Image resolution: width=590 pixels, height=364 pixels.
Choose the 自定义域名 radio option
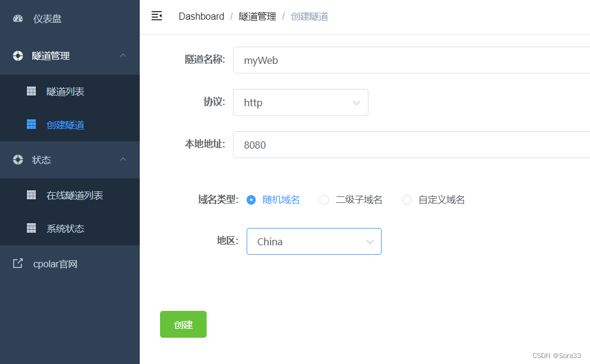click(407, 200)
